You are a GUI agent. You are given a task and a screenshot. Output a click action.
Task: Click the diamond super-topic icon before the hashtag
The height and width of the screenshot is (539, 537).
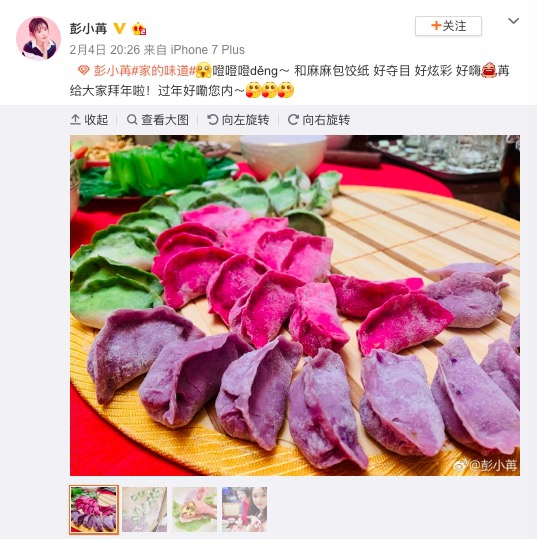tap(84, 71)
